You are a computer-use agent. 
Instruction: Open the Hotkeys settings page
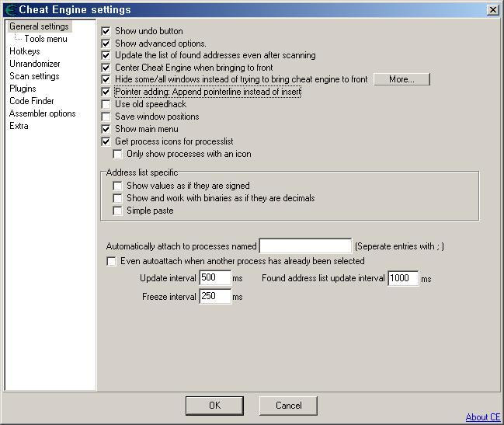click(x=25, y=51)
